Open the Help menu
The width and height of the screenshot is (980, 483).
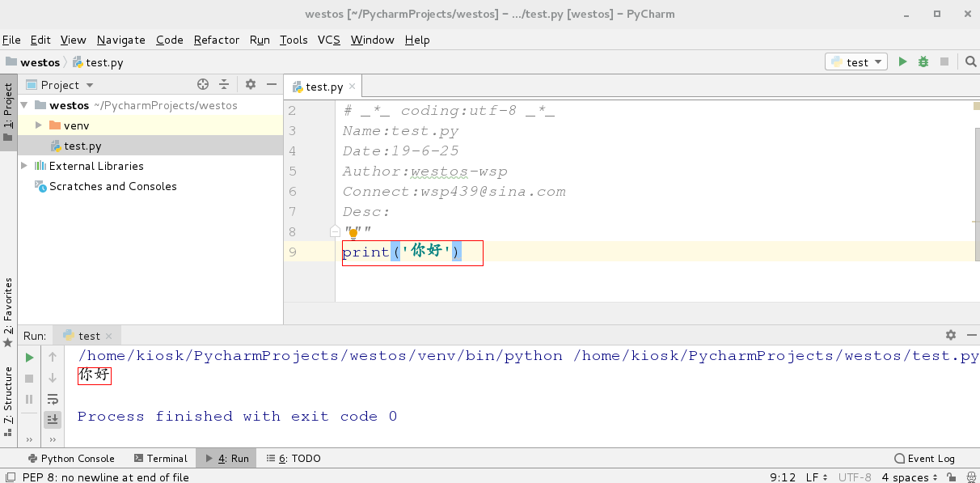[417, 40]
